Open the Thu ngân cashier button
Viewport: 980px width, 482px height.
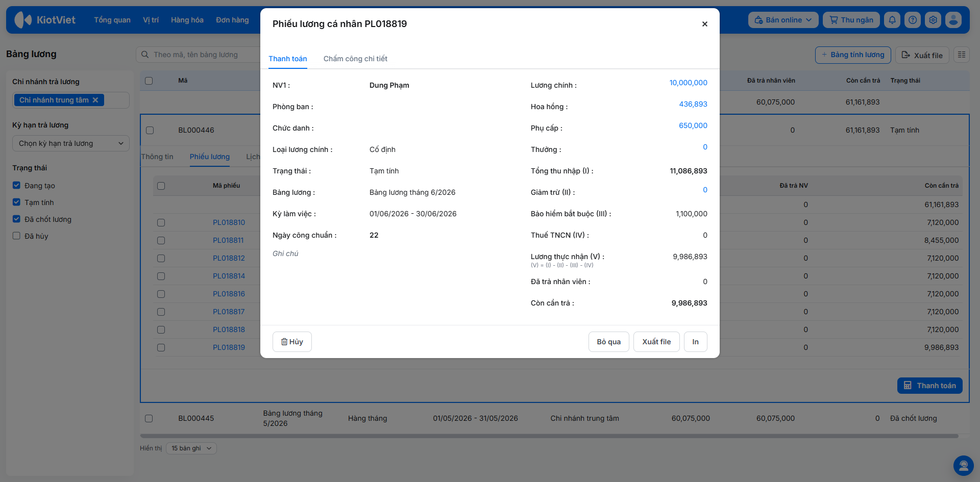tap(851, 20)
